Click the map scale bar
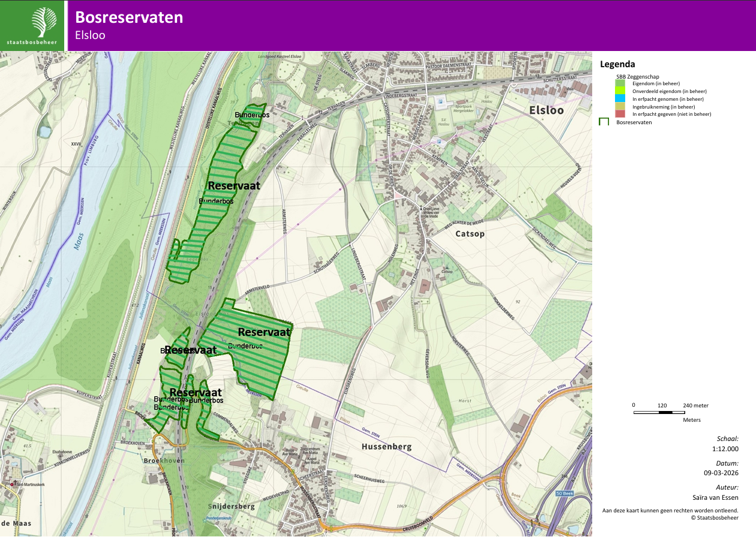 [662, 413]
